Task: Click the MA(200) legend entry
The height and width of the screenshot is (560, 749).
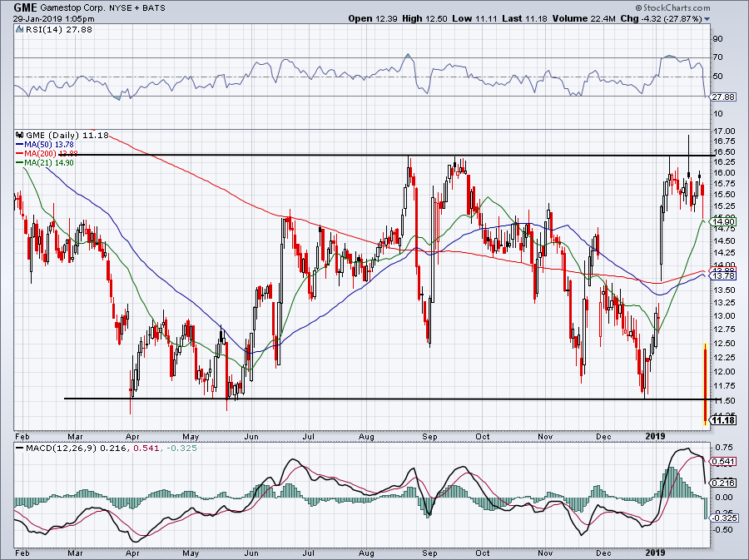Action: coord(45,154)
